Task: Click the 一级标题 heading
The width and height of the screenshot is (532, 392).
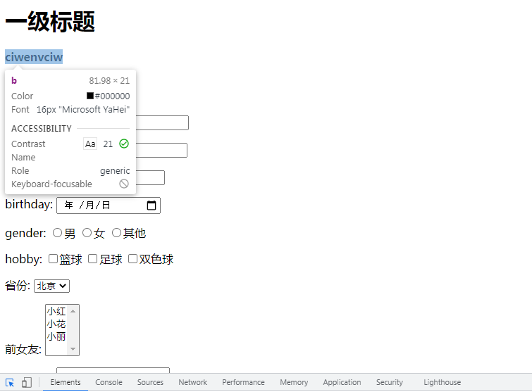Action: pyautogui.click(x=50, y=22)
